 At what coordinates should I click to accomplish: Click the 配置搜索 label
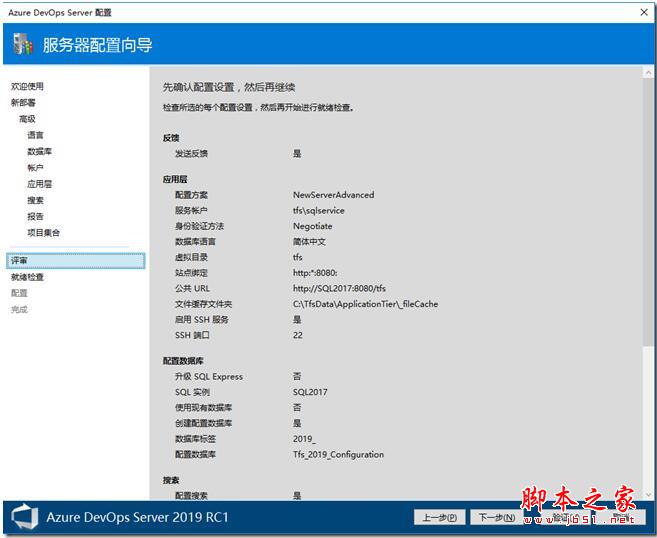pyautogui.click(x=191, y=496)
